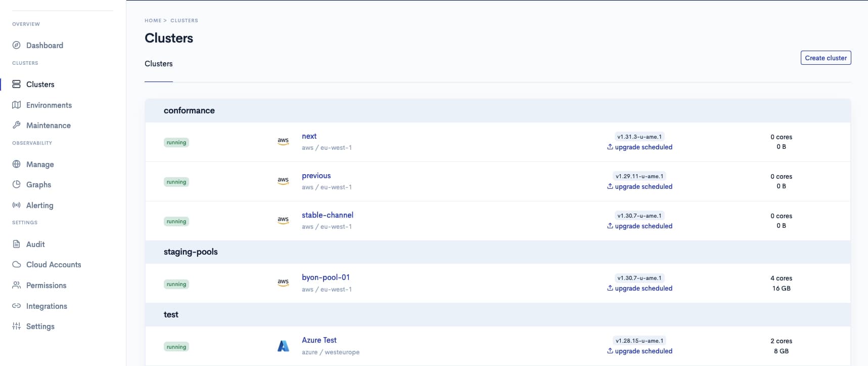868x366 pixels.
Task: Click upgrade icon in byon-pool-01 row
Action: (x=610, y=288)
